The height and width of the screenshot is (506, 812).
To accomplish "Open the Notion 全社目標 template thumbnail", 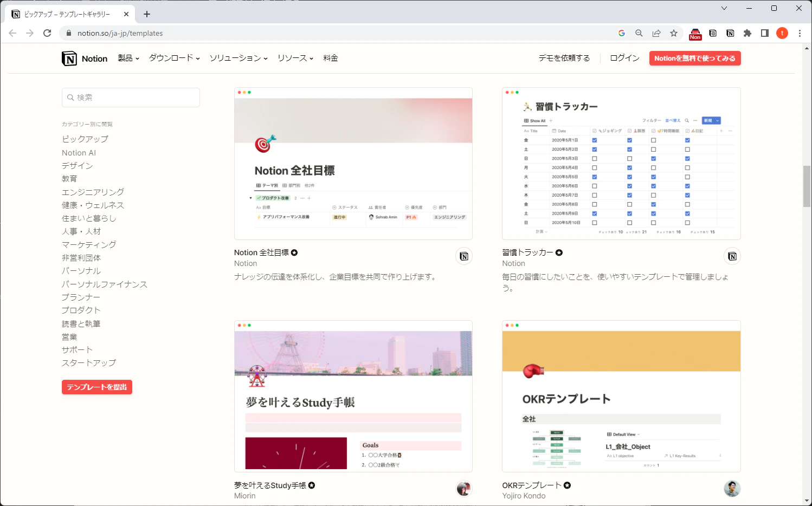I will point(353,164).
